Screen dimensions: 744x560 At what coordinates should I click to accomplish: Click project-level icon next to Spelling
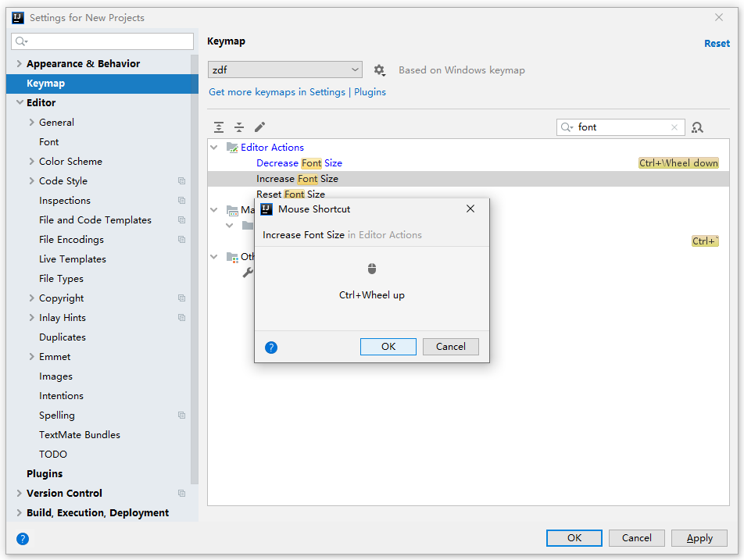pyautogui.click(x=182, y=415)
